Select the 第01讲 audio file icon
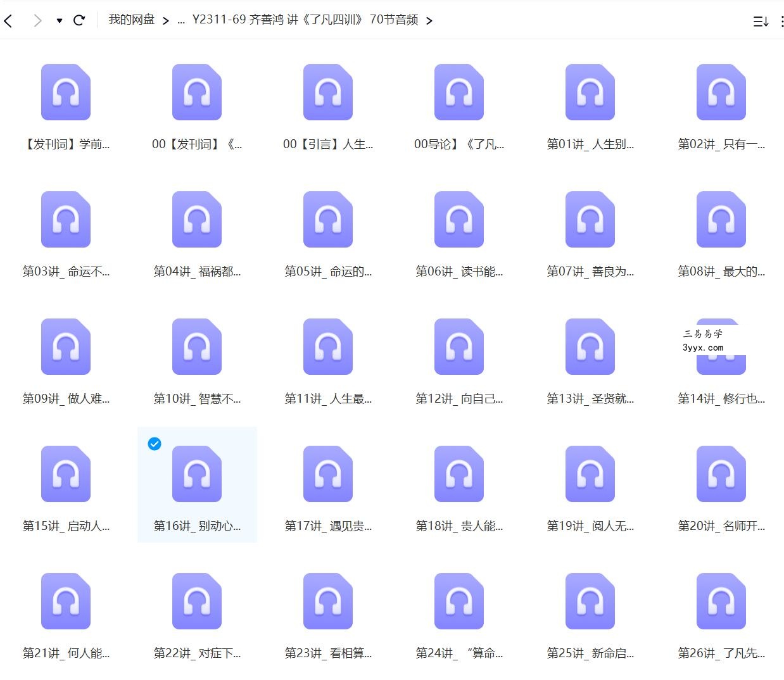The image size is (784, 680). point(590,92)
